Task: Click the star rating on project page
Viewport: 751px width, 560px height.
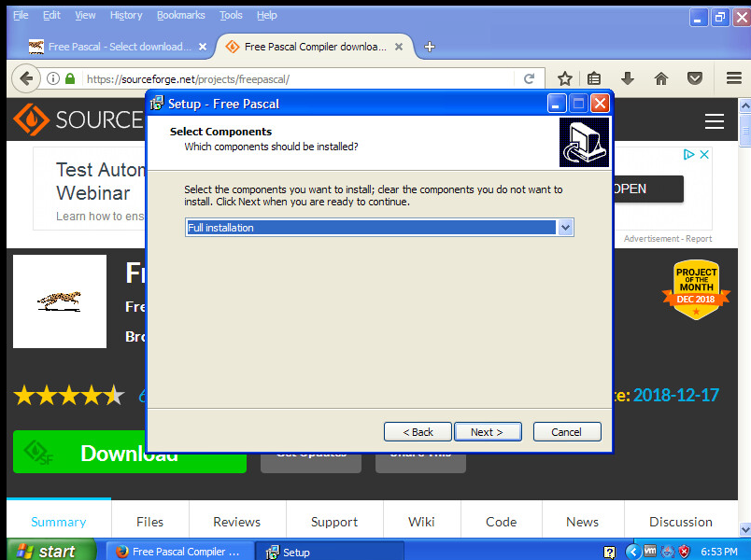Action: [69, 396]
